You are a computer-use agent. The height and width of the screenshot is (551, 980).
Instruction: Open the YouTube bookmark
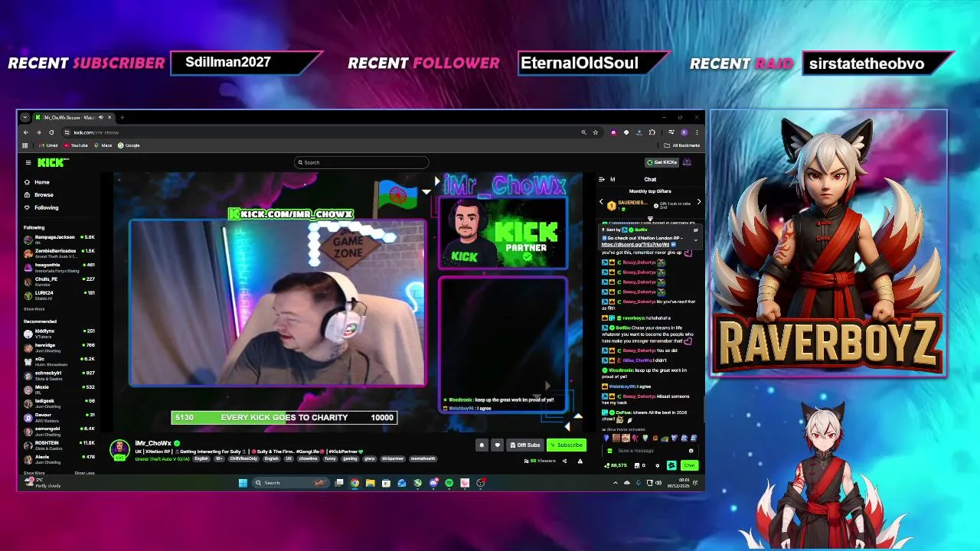[77, 145]
